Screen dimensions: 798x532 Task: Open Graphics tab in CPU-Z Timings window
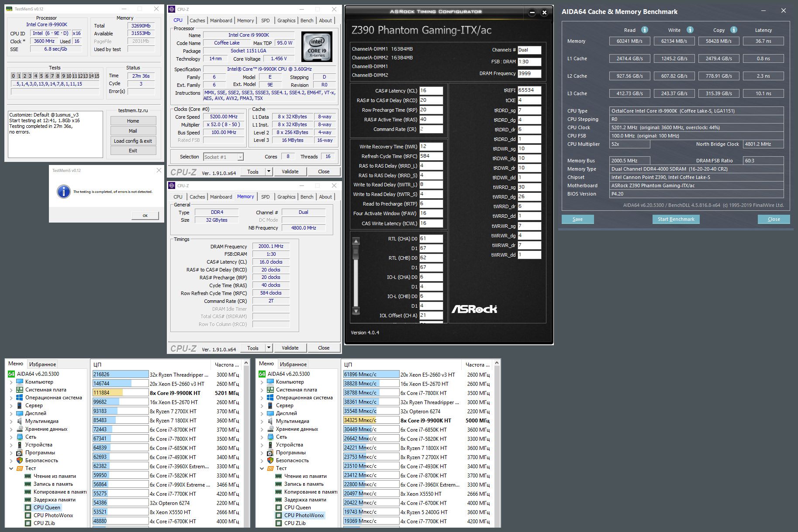(x=286, y=197)
